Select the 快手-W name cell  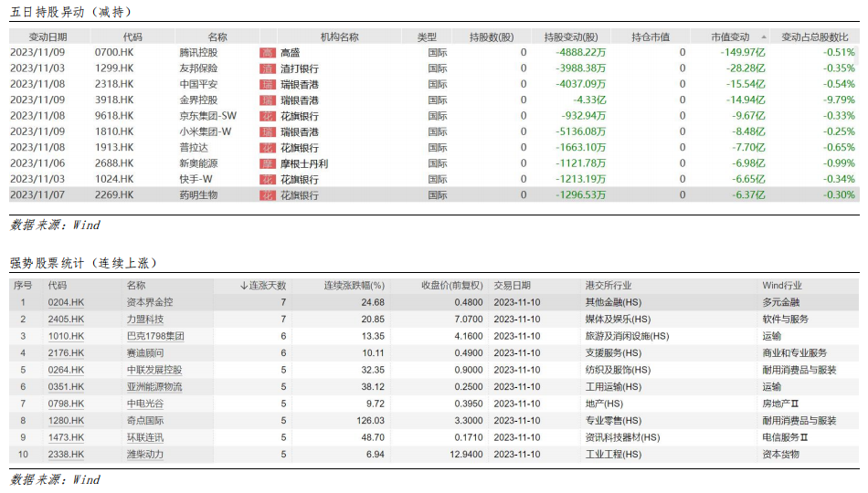[196, 179]
